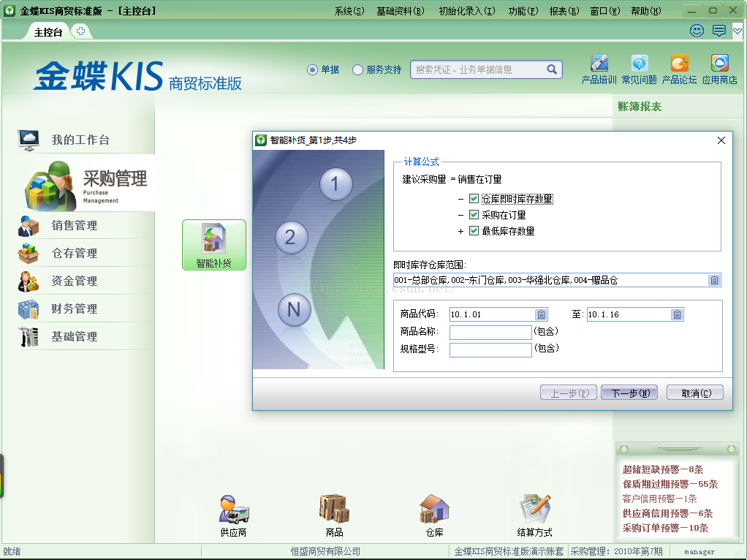Click 恒盛商贸有限公司 in status bar

[325, 551]
